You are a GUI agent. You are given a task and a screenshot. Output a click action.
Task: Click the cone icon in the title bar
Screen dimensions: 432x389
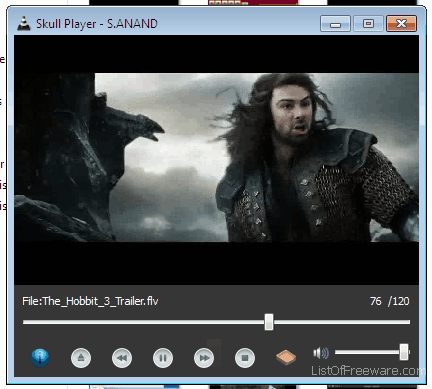point(24,24)
